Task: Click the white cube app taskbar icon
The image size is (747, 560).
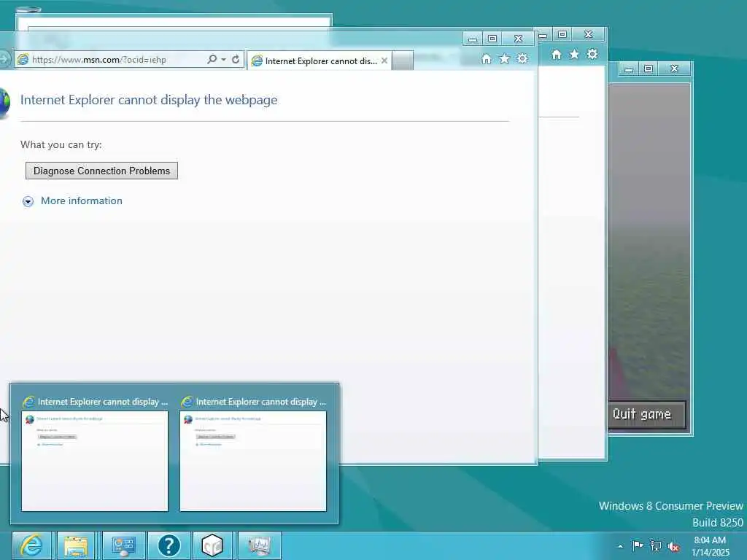Action: (x=212, y=545)
